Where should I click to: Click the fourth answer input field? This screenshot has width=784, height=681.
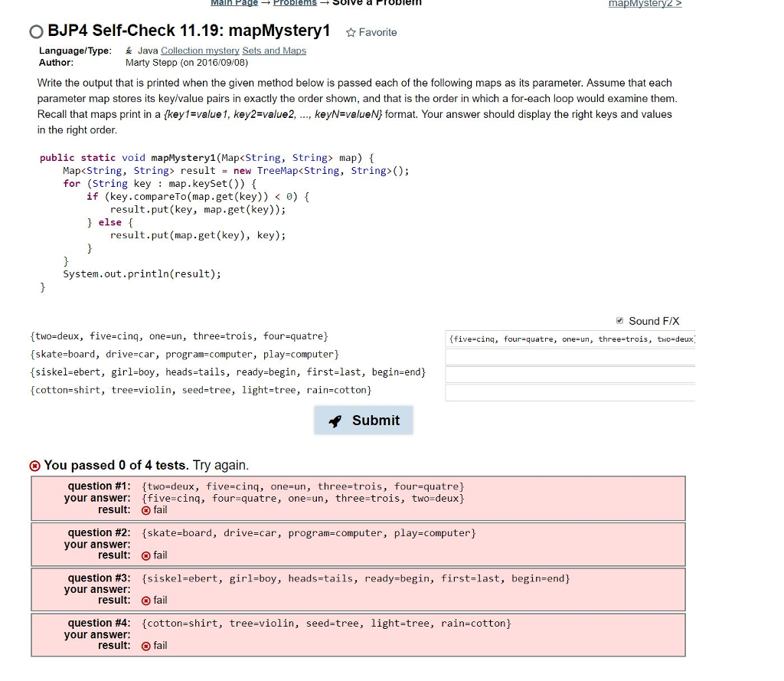(x=568, y=393)
